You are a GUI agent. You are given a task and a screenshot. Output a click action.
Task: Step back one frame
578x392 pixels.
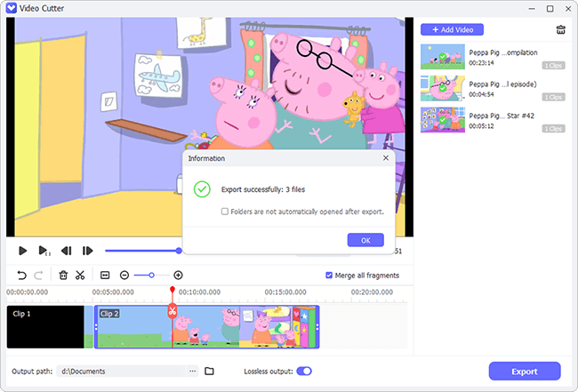pos(67,251)
